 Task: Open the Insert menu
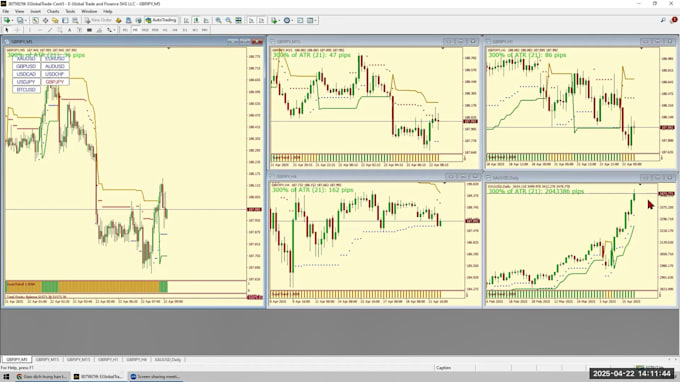[x=36, y=11]
